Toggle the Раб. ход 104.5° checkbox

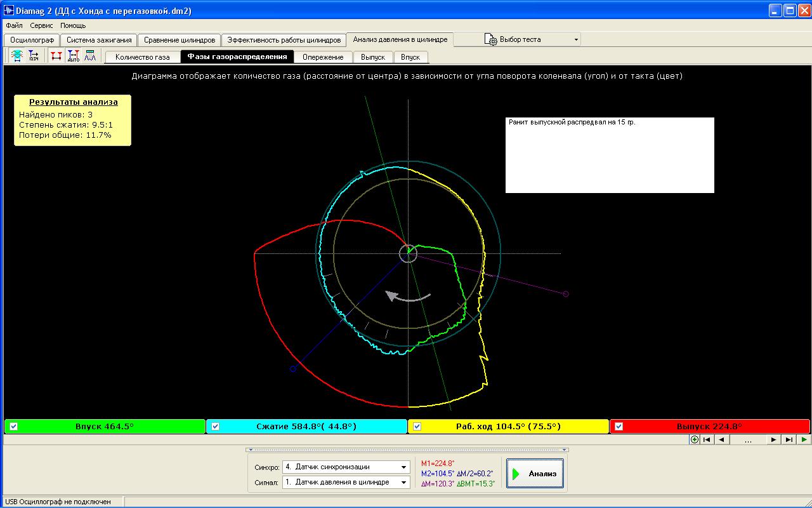coord(417,427)
